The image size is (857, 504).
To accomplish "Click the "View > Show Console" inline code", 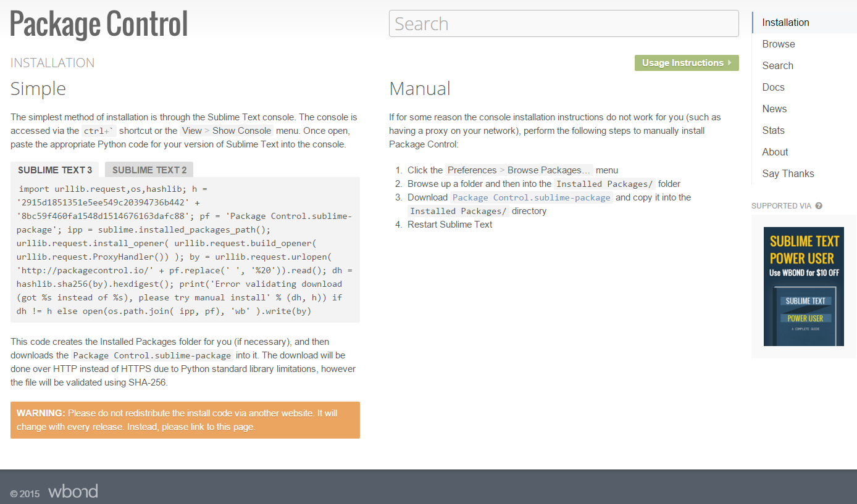I will point(227,131).
